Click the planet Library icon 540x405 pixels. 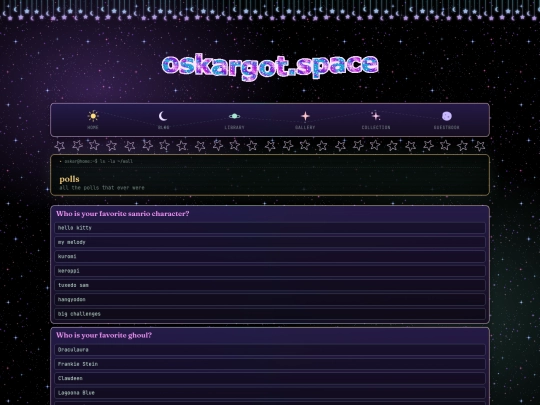click(235, 116)
